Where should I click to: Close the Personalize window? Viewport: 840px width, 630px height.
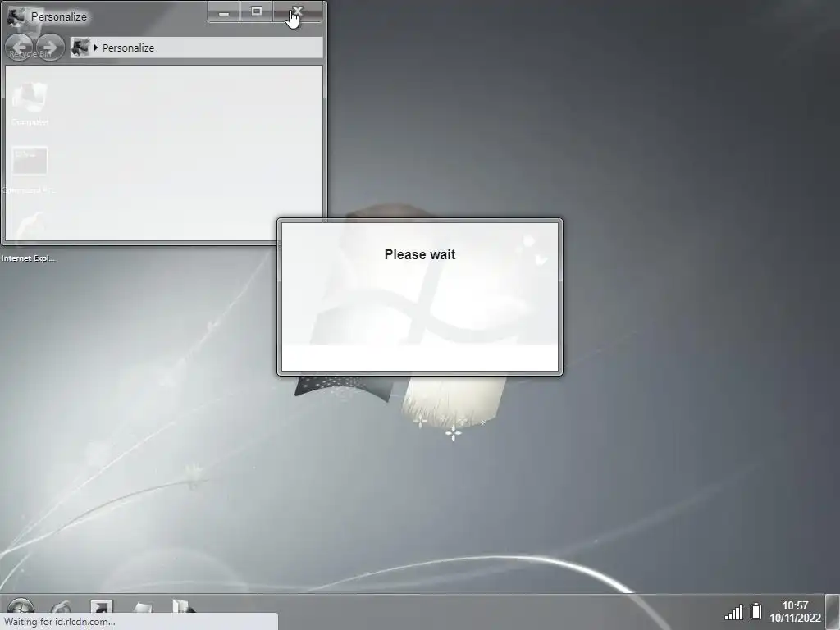click(298, 12)
